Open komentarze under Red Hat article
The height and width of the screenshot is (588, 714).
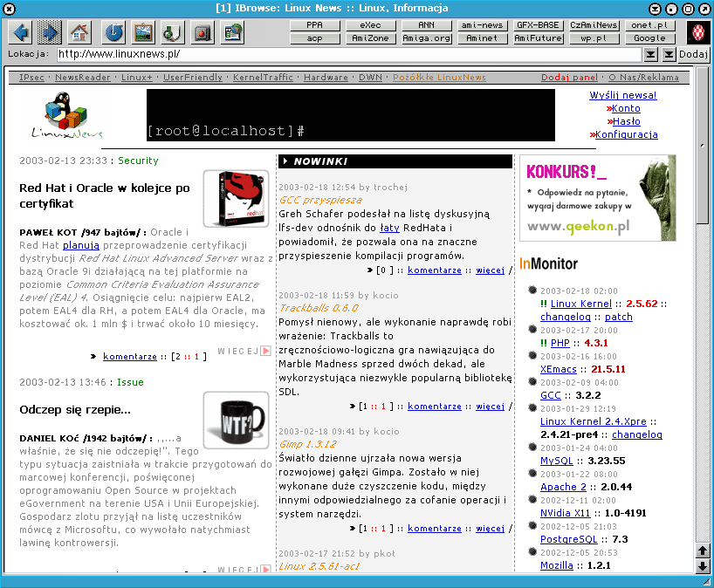[130, 357]
